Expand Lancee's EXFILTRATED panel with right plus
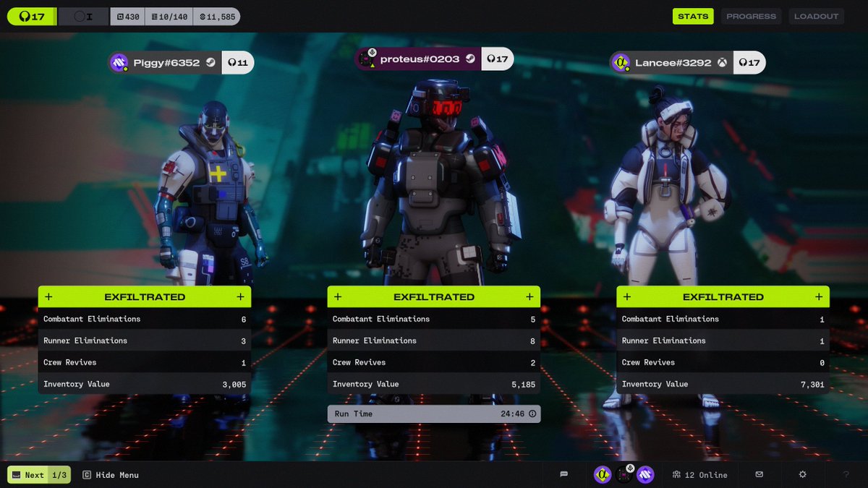This screenshot has height=488, width=868. click(819, 296)
